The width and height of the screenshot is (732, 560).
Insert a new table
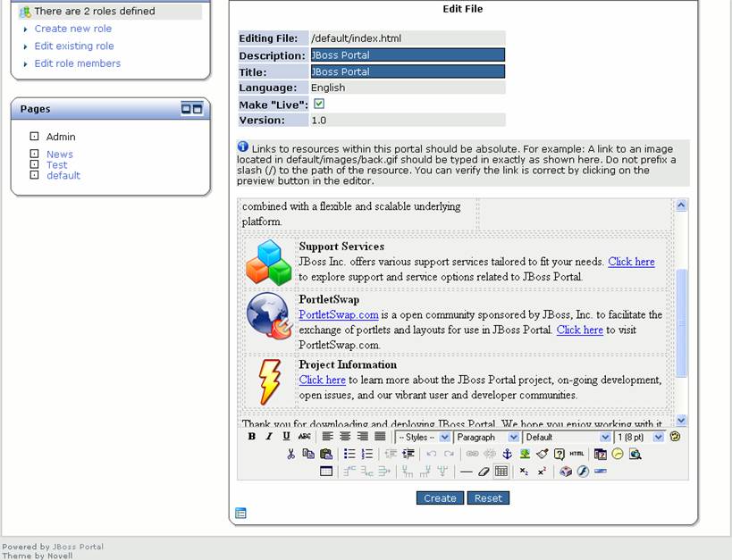[326, 471]
